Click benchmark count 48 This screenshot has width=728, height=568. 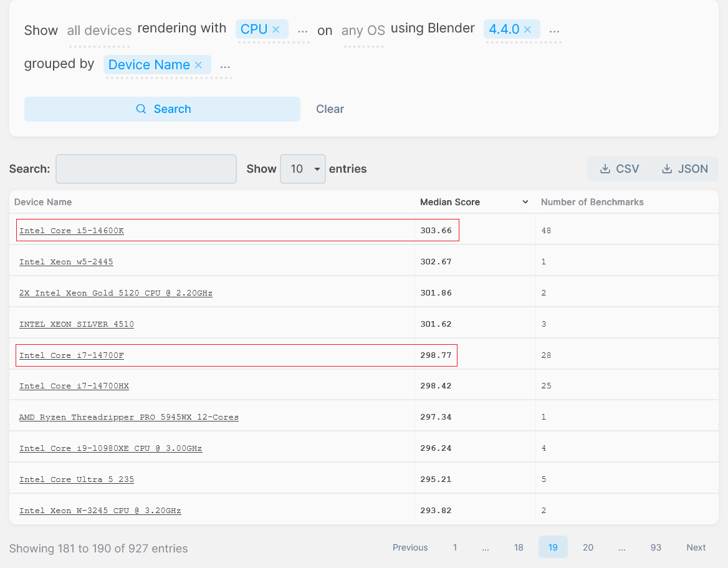546,230
